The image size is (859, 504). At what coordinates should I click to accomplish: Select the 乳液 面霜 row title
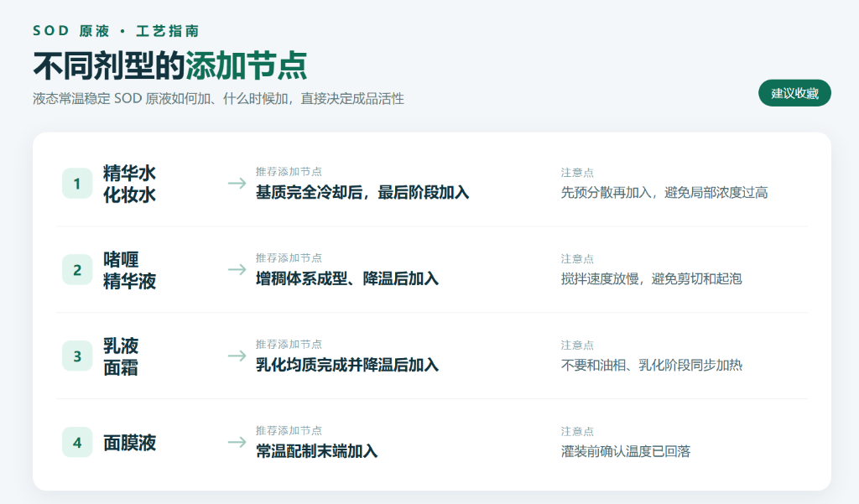click(x=121, y=356)
